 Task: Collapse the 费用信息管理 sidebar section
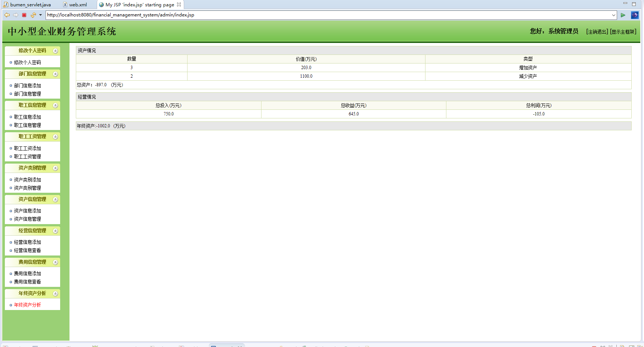[x=55, y=262]
